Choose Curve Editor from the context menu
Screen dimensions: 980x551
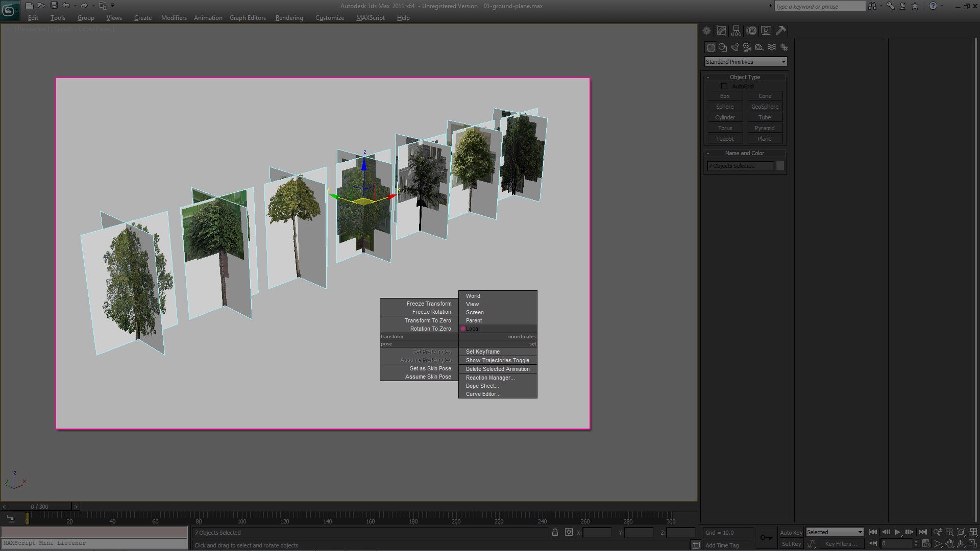482,393
